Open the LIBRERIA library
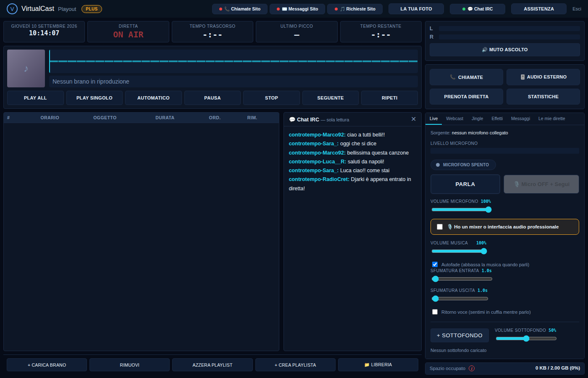588x378 pixels. [378, 365]
